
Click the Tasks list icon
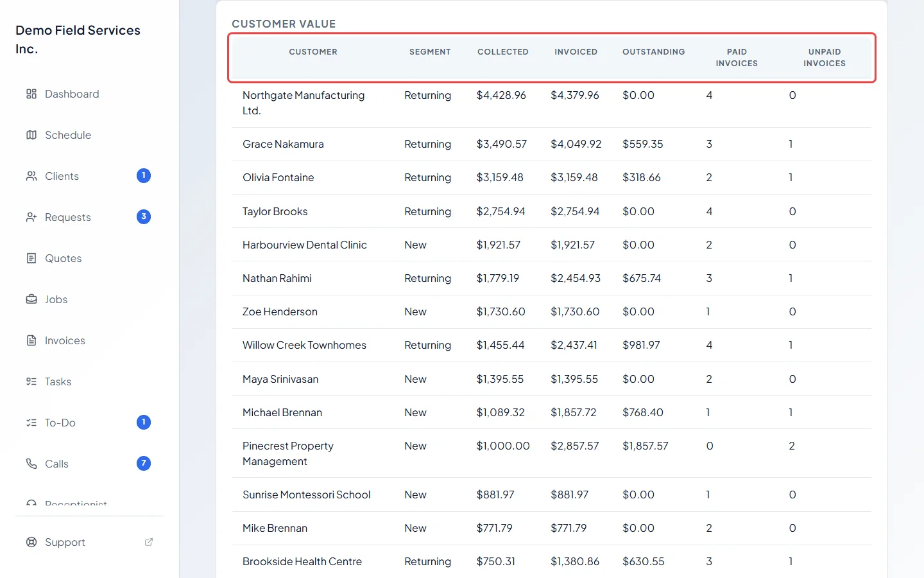[x=31, y=381]
